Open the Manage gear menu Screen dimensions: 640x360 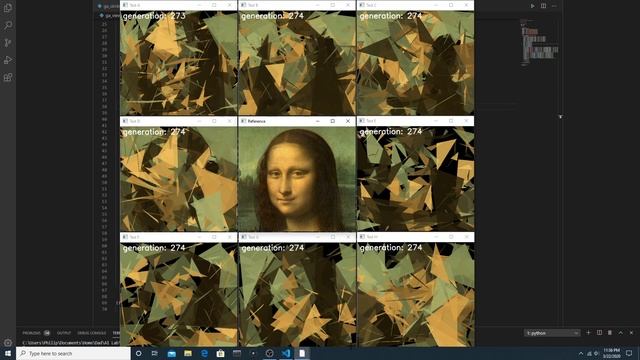tap(8, 342)
